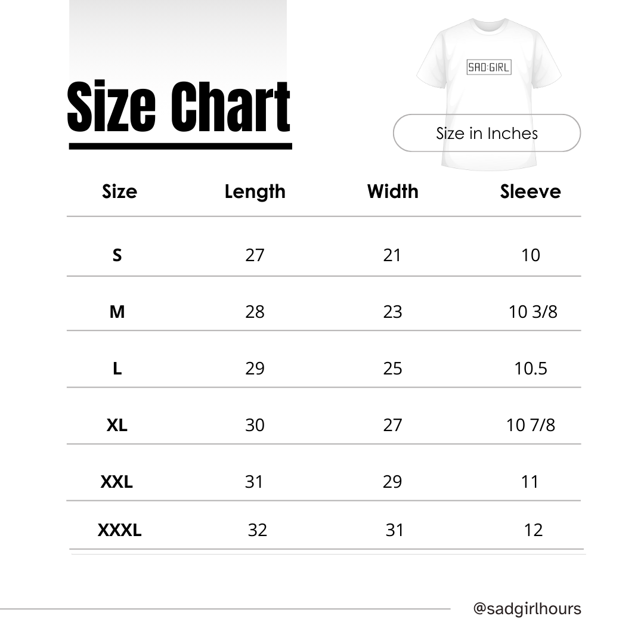Click the XXXL size row label

click(119, 530)
